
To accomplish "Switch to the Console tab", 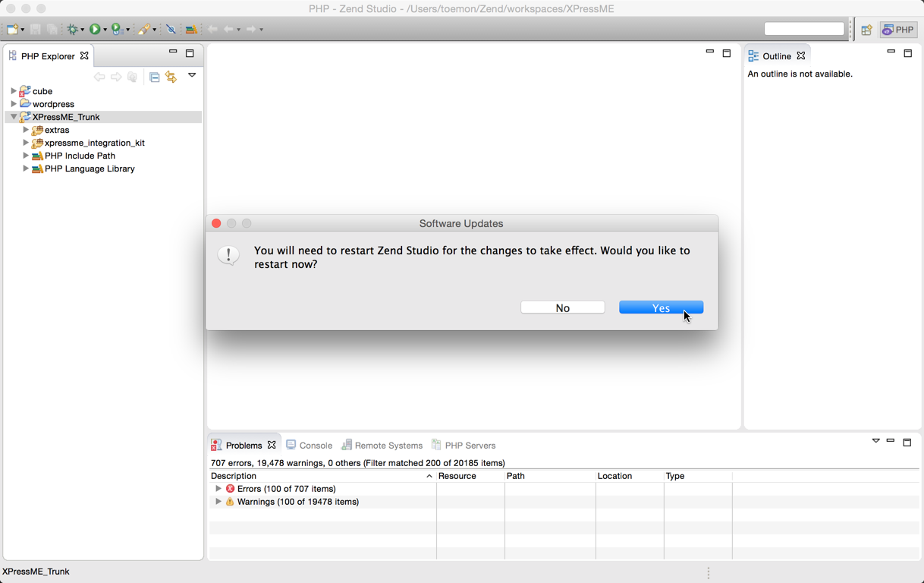I will pos(309,446).
